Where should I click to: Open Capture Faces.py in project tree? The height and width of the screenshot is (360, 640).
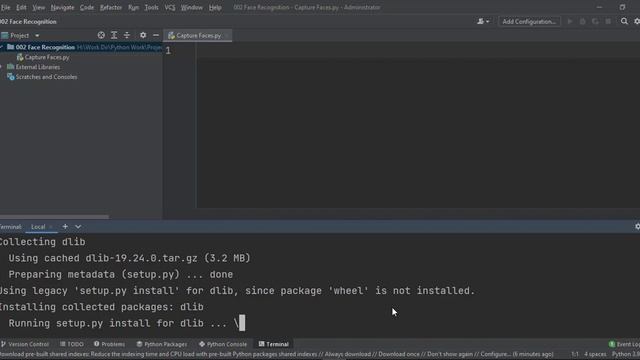47,57
